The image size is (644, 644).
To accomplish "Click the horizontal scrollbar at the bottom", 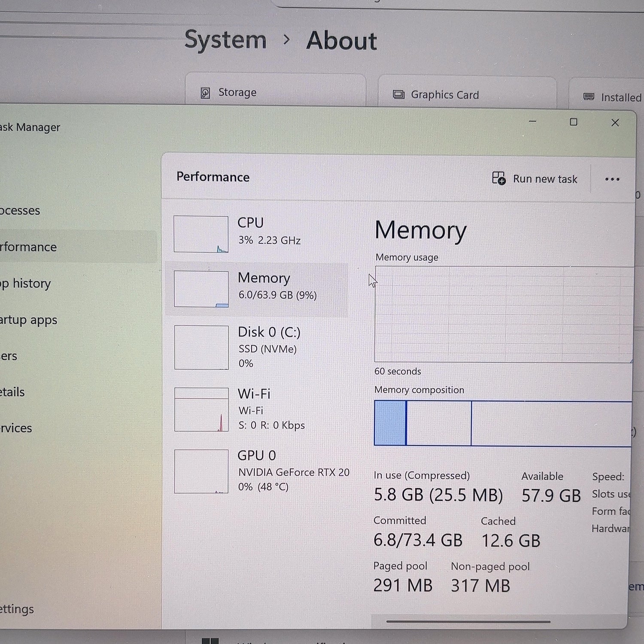I will (x=468, y=621).
